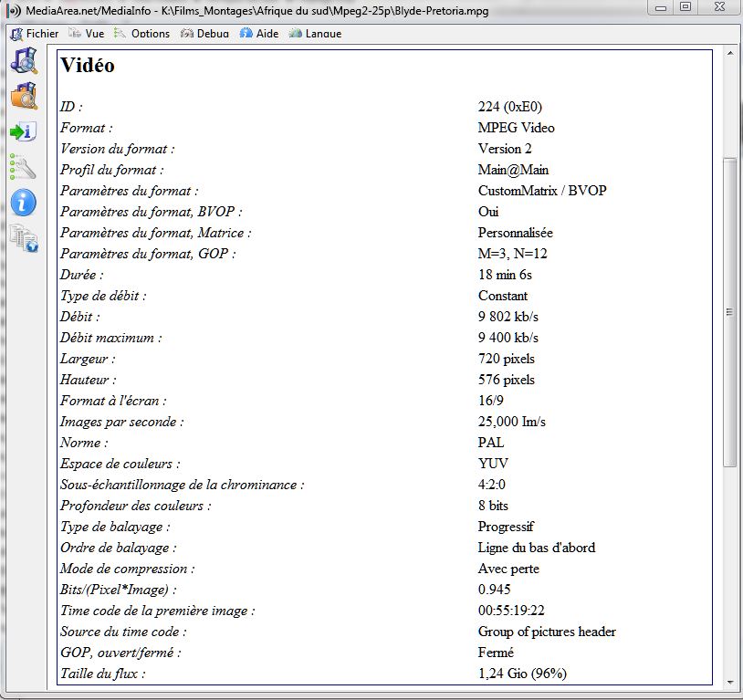The image size is (743, 700).
Task: Close the MediaInfo window
Action: tap(719, 7)
